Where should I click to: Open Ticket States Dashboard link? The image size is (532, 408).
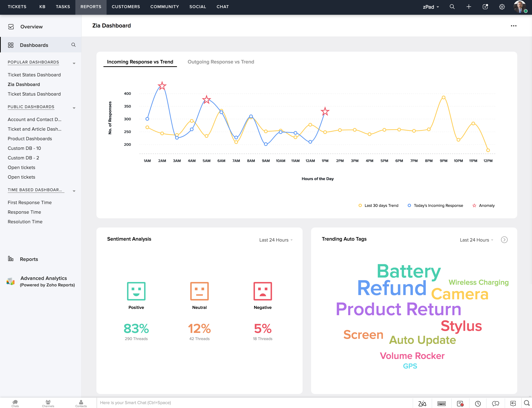click(x=34, y=75)
